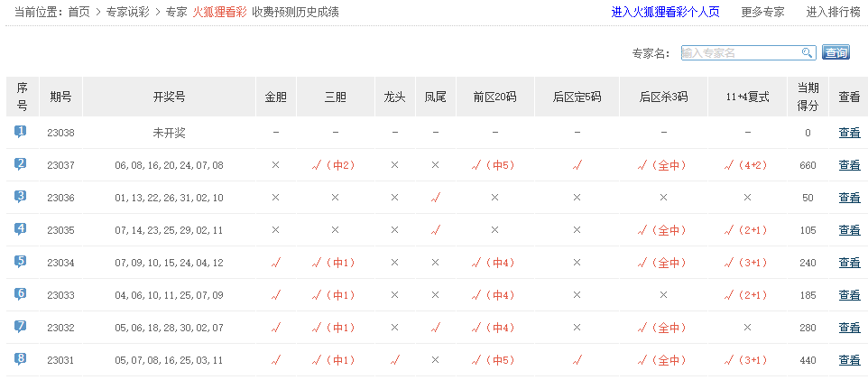Open 进入排行榜 ranking link
Viewport: 868px width, 380px height.
pyautogui.click(x=833, y=13)
